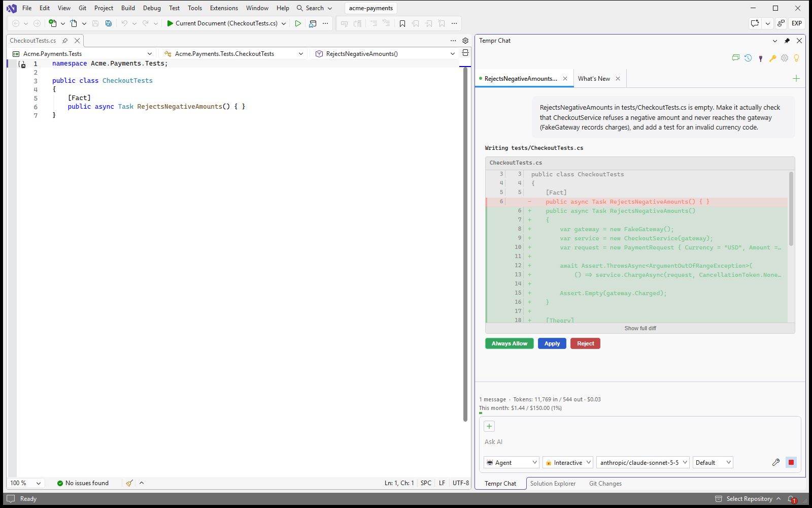The height and width of the screenshot is (508, 812).
Task: Open the Extensions menu
Action: [224, 8]
